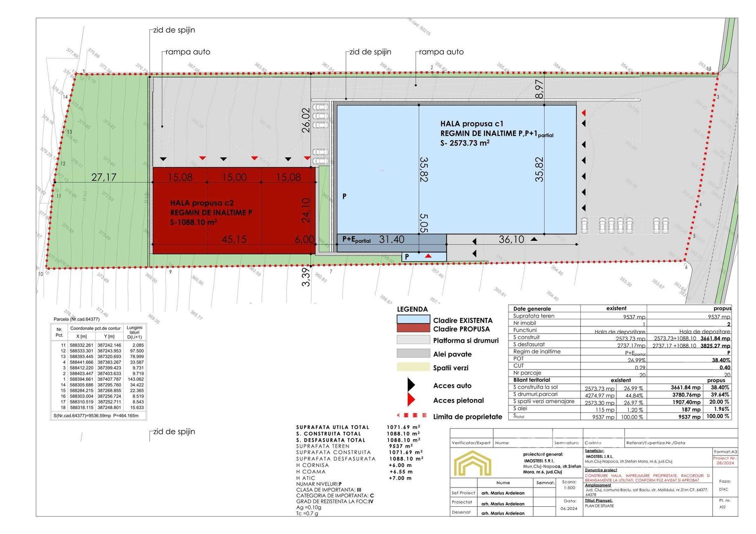The width and height of the screenshot is (756, 534).
Task: Pick the Spatii verzi legend swatch
Action: [x=413, y=367]
